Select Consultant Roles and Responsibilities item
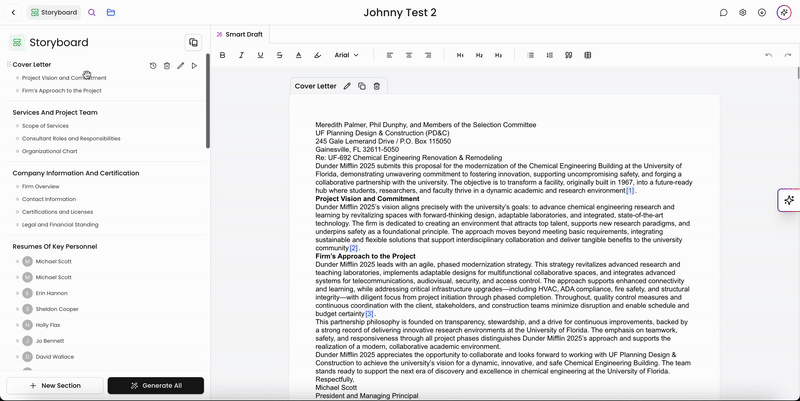The height and width of the screenshot is (401, 800). [x=71, y=139]
